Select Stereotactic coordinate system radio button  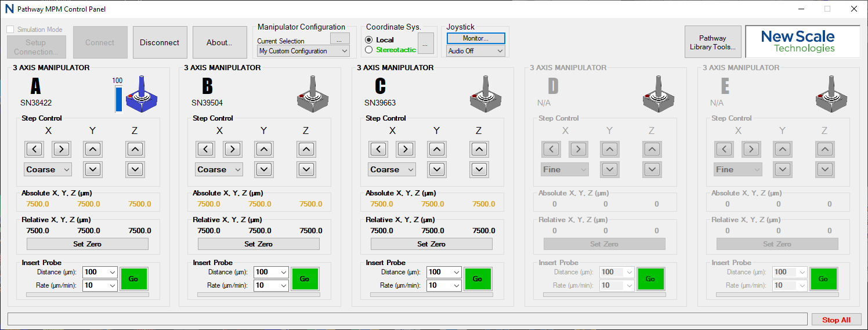[x=369, y=50]
